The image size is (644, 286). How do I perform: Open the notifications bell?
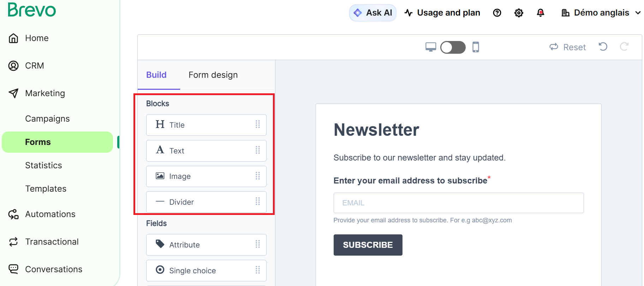540,13
